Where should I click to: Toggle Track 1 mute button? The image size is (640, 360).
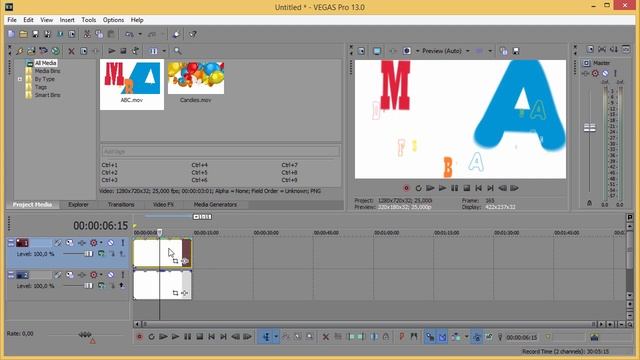pos(111,243)
